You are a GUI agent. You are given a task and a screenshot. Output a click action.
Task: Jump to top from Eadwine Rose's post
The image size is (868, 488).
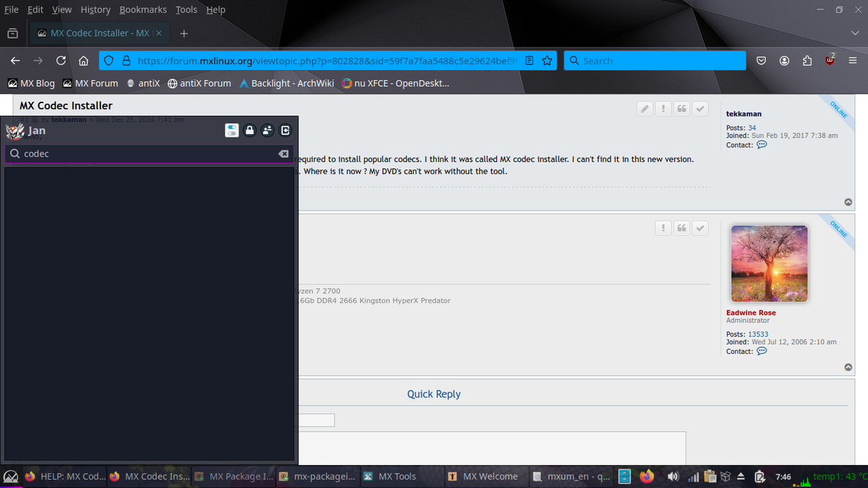pos(848,367)
